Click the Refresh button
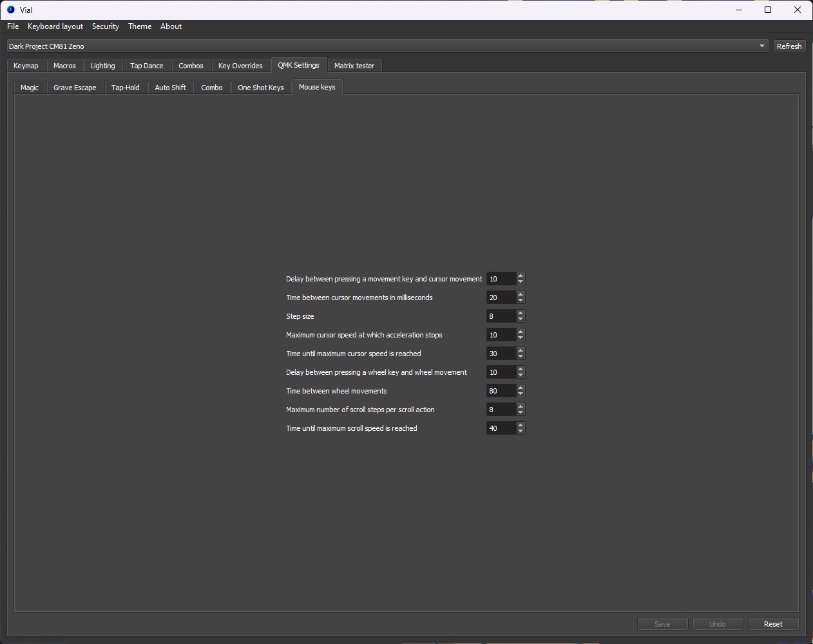Screen dimensions: 813x644 [789, 46]
